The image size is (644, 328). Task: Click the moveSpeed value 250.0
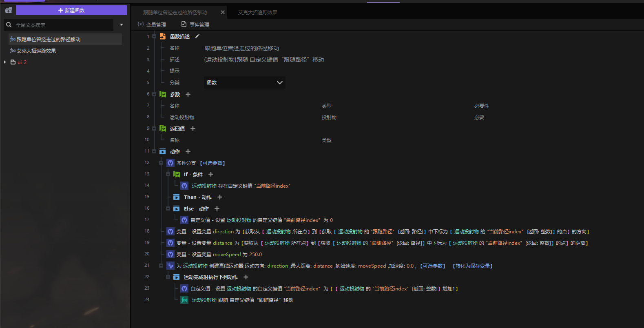coord(256,254)
